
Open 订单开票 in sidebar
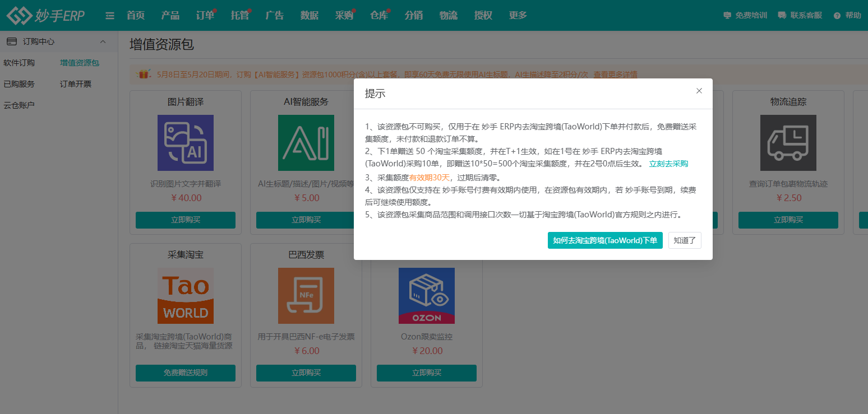[x=76, y=84]
